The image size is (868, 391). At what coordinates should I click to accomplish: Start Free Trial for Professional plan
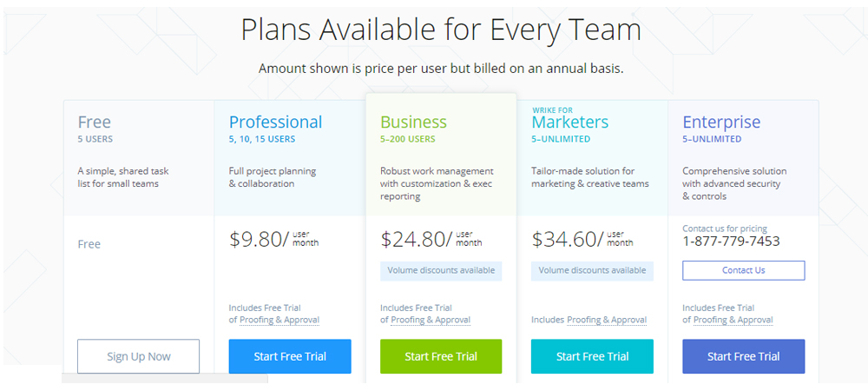pos(290,356)
